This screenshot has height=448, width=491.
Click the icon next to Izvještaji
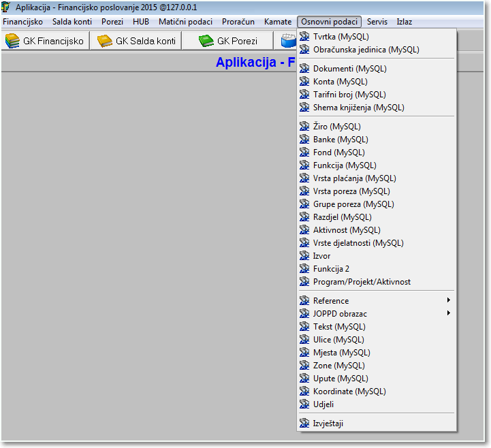point(304,423)
